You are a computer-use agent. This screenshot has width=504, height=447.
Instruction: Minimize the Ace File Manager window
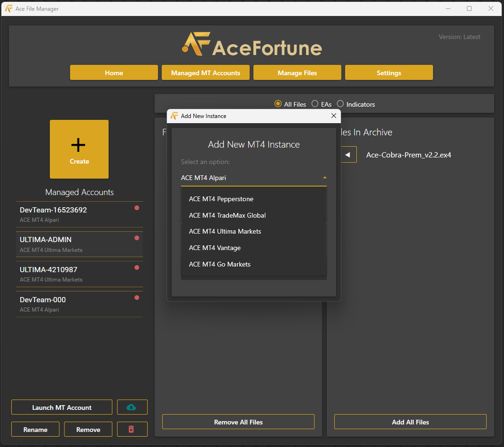click(448, 8)
